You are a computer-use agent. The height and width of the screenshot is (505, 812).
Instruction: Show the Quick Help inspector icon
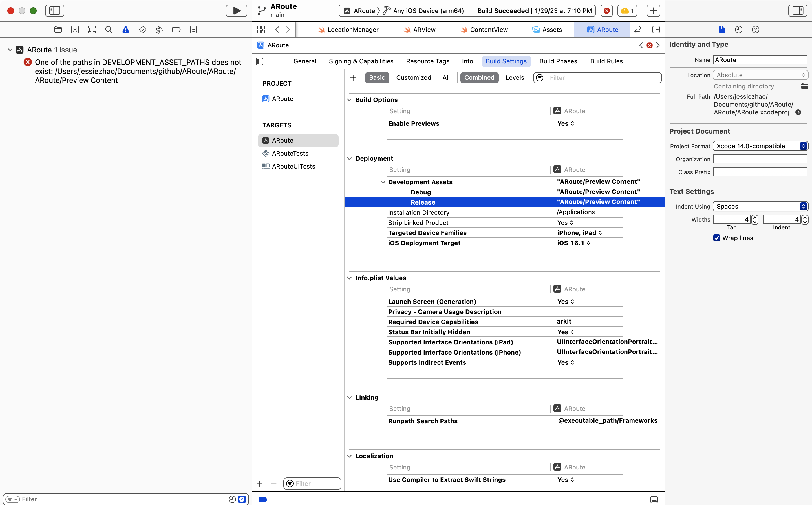755,30
